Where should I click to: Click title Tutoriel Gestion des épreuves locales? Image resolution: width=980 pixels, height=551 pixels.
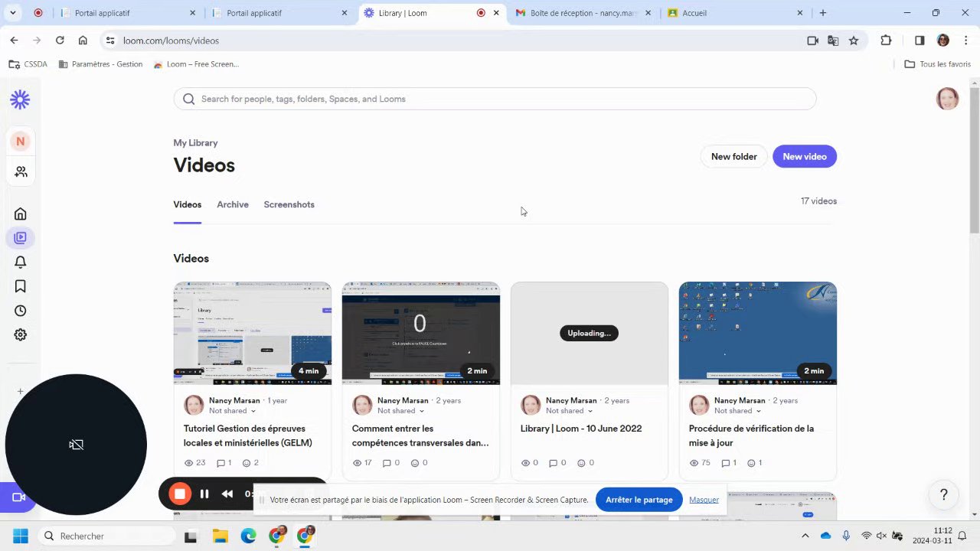coord(248,435)
